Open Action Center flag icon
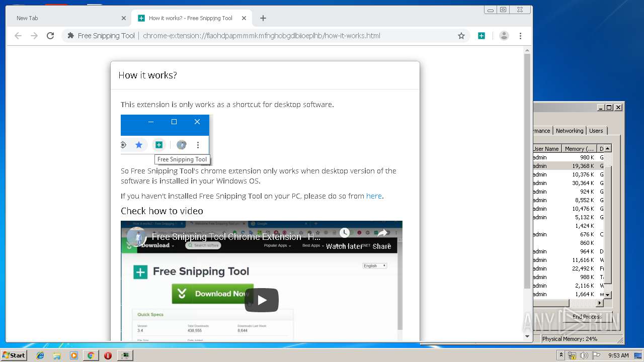Screen dimensions: 644x362 tap(596, 355)
